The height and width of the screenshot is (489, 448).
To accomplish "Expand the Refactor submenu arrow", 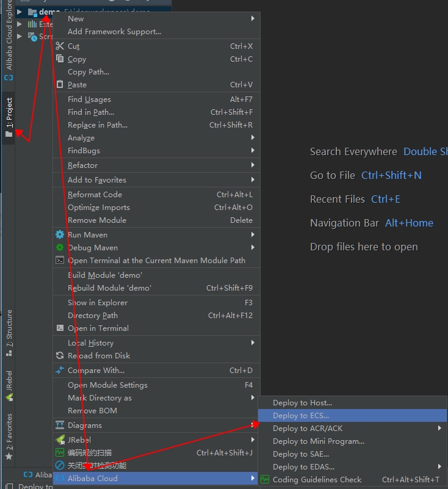I will pos(253,165).
